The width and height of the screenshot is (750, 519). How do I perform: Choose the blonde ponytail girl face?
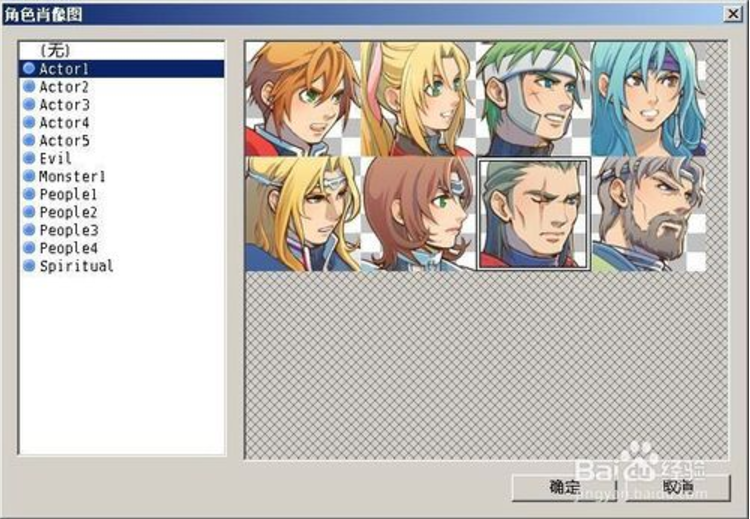[418, 99]
